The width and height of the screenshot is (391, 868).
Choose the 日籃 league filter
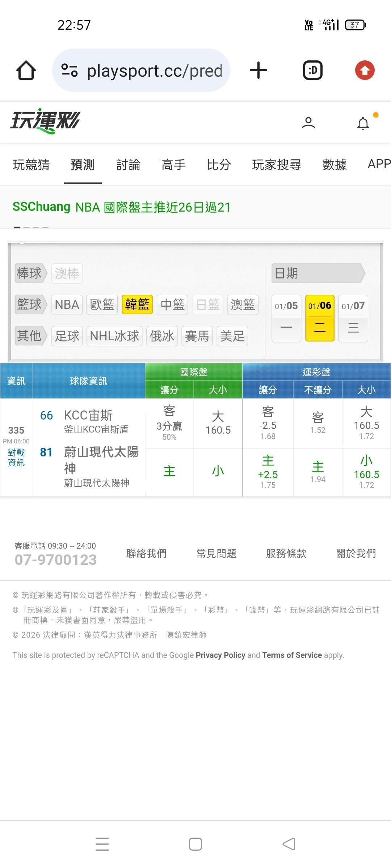[207, 305]
